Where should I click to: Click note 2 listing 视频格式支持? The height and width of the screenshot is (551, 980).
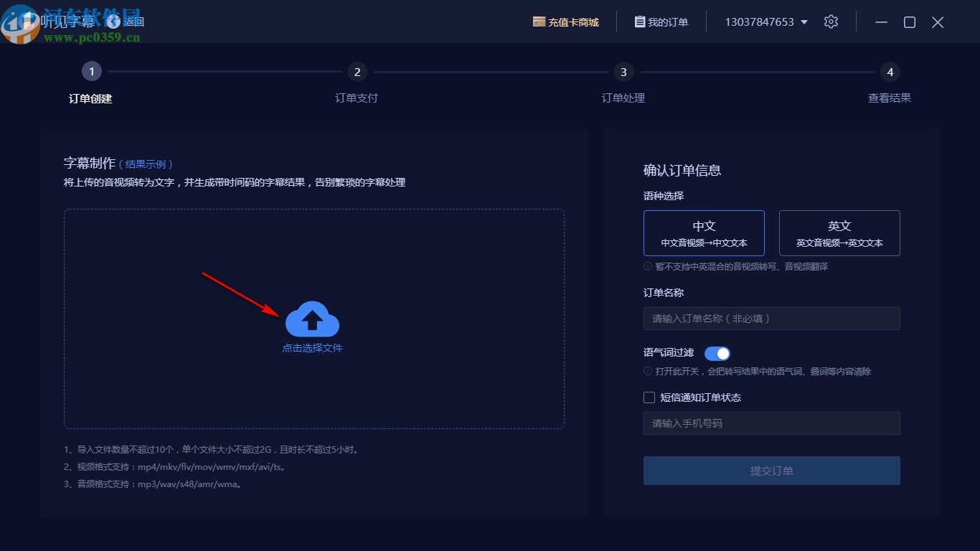click(176, 467)
